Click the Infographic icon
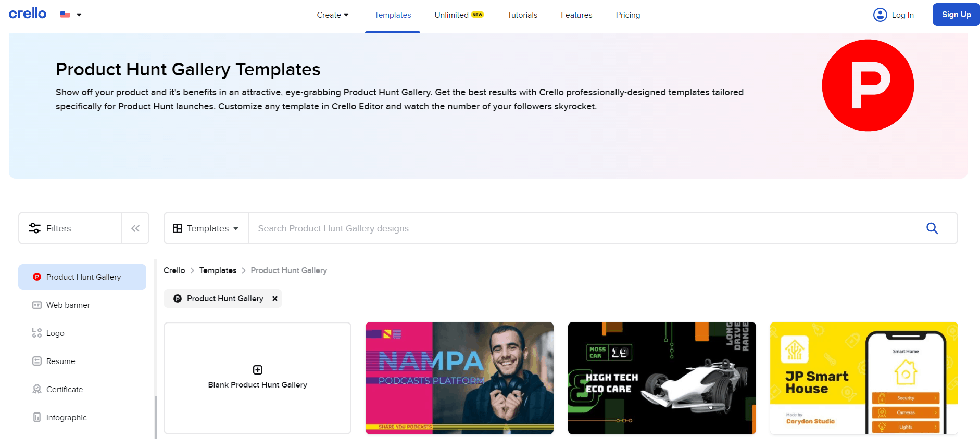Viewport: 980px width, 439px height. tap(37, 418)
